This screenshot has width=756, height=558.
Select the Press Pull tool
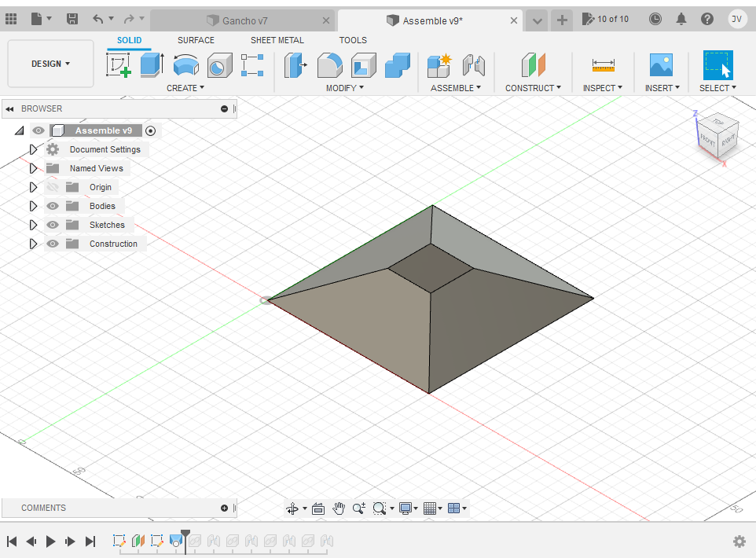coord(295,65)
